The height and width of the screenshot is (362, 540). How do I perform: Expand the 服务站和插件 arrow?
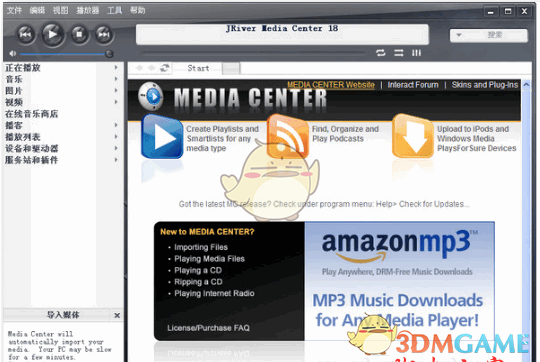point(116,159)
